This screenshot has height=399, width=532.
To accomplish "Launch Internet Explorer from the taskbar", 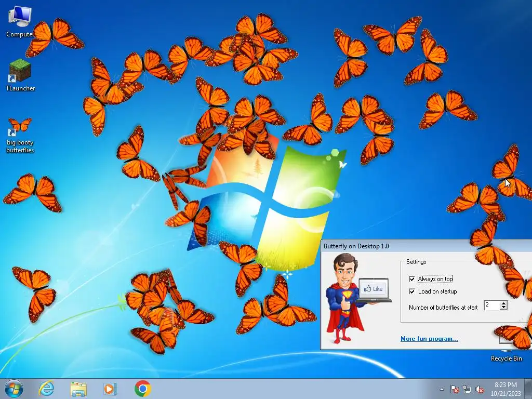I will [46, 389].
